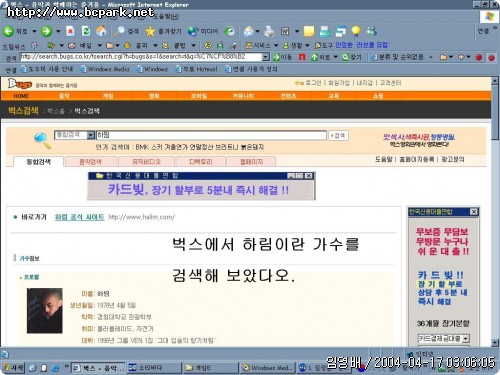Switch to the 통합검색 tab

38,162
